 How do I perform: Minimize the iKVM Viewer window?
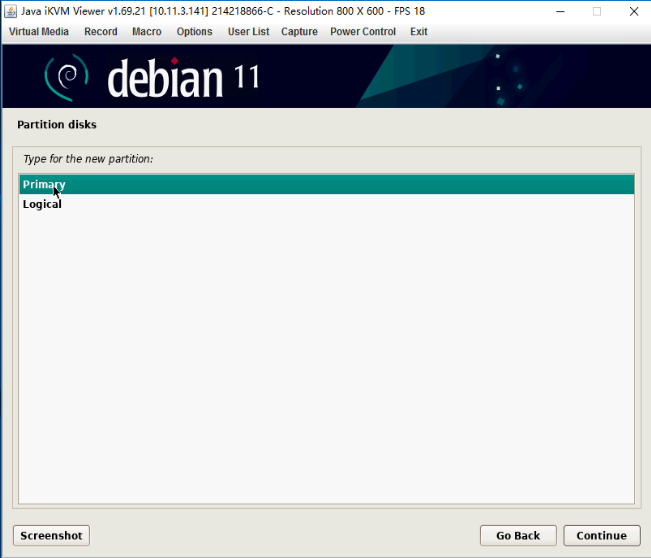coord(560,11)
